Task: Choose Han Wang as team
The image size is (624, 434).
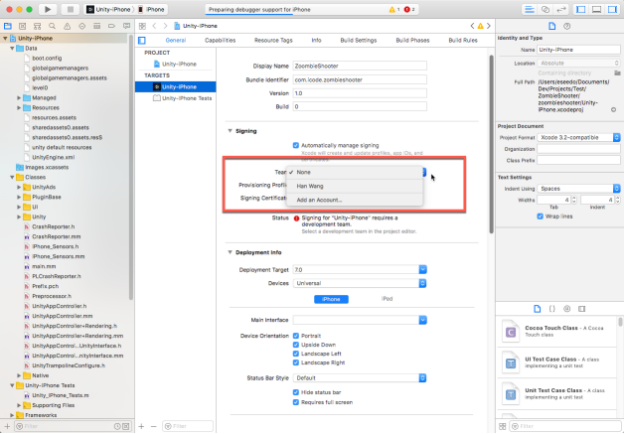Action: (354, 186)
